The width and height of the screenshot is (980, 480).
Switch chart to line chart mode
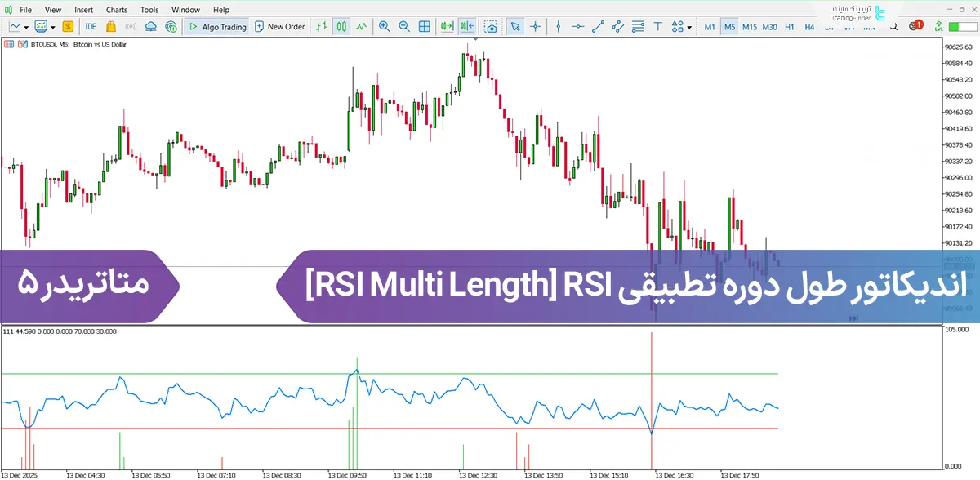pyautogui.click(x=361, y=26)
